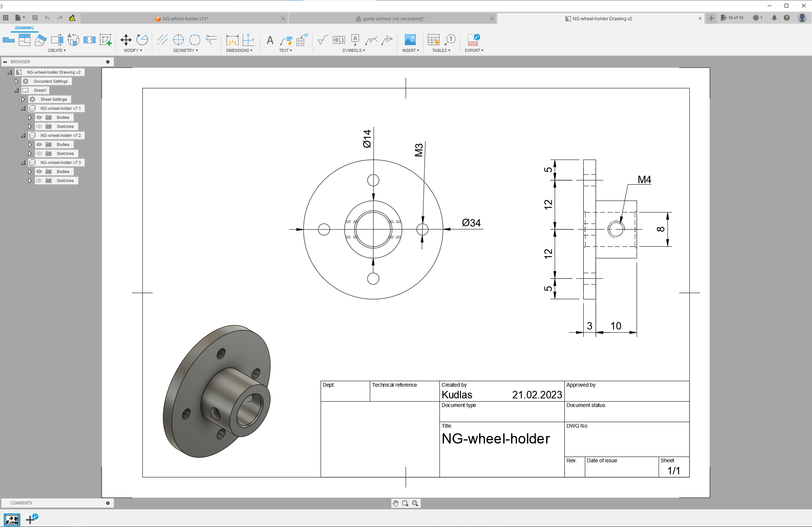The width and height of the screenshot is (812, 527).
Task: Click the Rotate tool icon
Action: click(x=142, y=40)
